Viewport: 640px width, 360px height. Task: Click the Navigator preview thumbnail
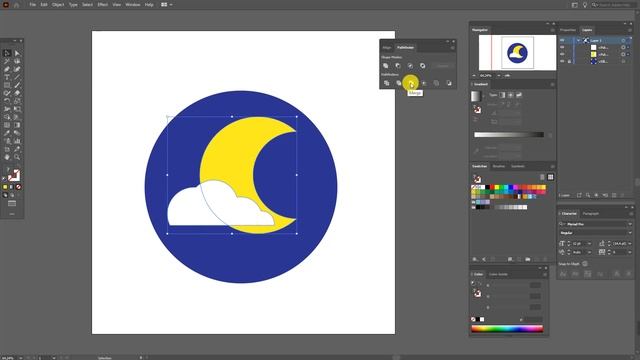(517, 53)
